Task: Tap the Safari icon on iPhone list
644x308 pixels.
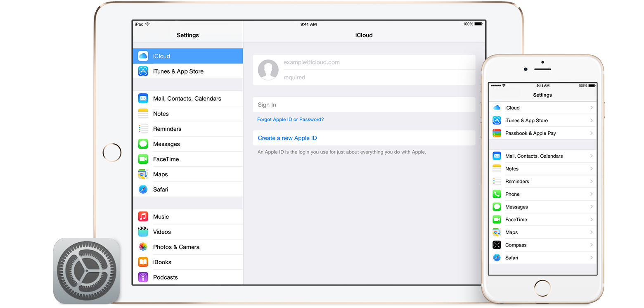Action: coord(497,258)
